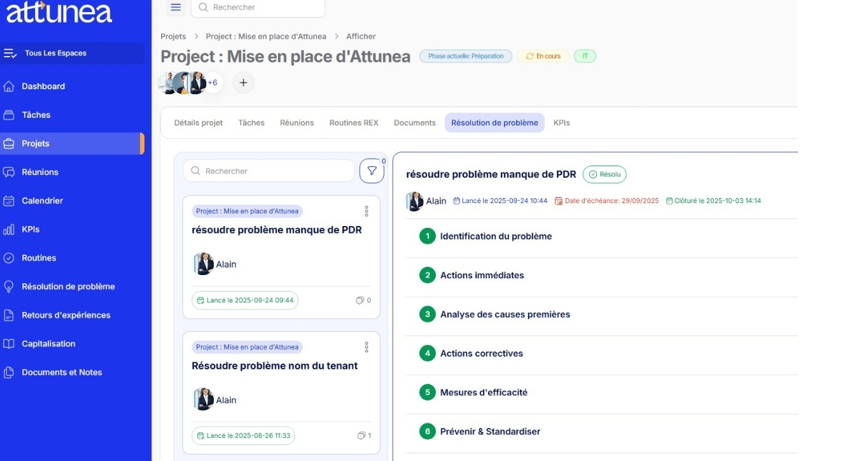Image resolution: width=868 pixels, height=461 pixels.
Task: Click the plus button to add member
Action: [243, 83]
